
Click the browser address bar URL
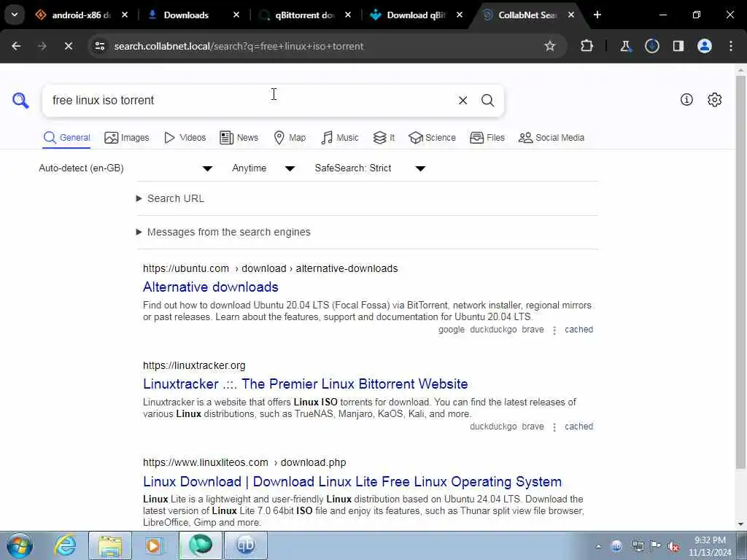pyautogui.click(x=239, y=46)
